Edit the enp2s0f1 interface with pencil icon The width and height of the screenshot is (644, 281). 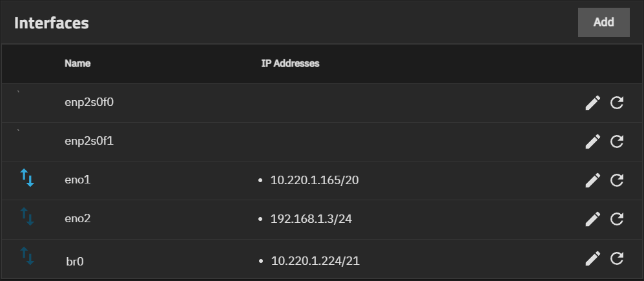pos(592,141)
